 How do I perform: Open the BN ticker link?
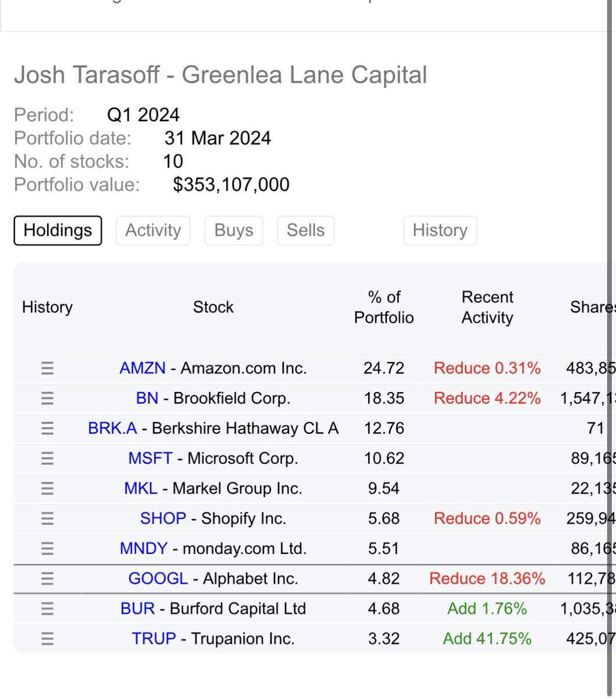pos(147,398)
